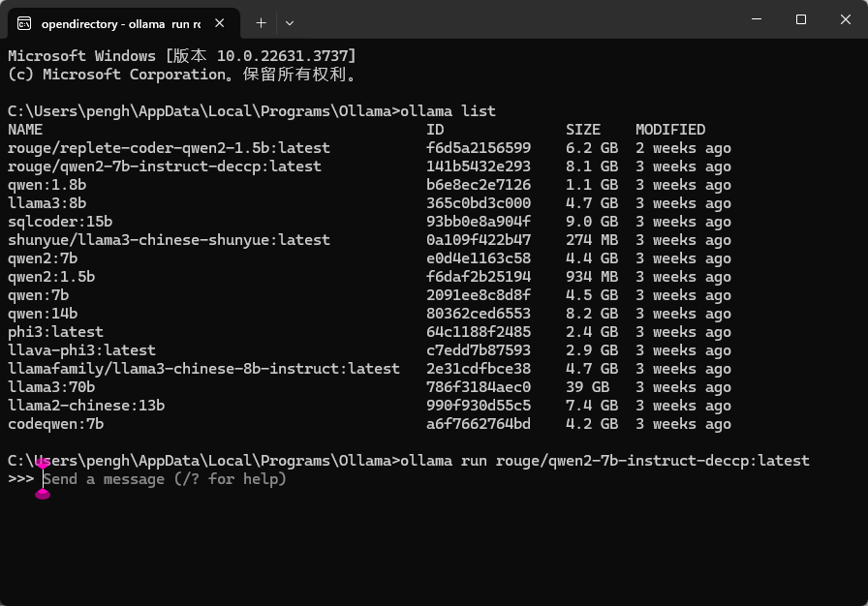This screenshot has height=606, width=868.
Task: Click the ID f6d5a2156599 text
Action: pos(479,148)
